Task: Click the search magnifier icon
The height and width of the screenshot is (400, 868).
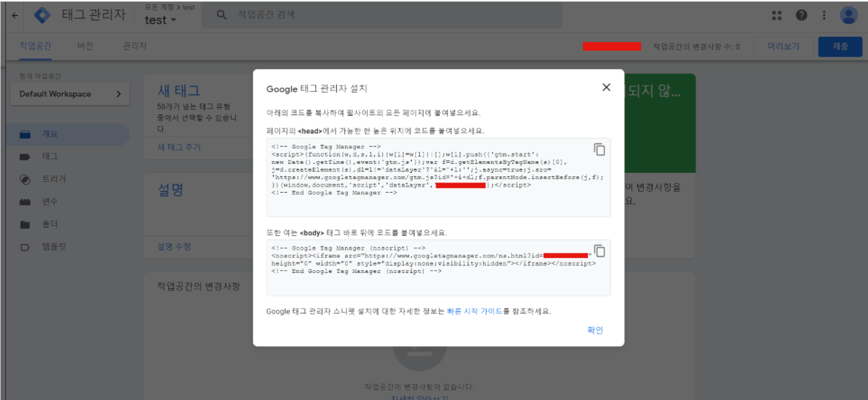Action: (x=222, y=15)
